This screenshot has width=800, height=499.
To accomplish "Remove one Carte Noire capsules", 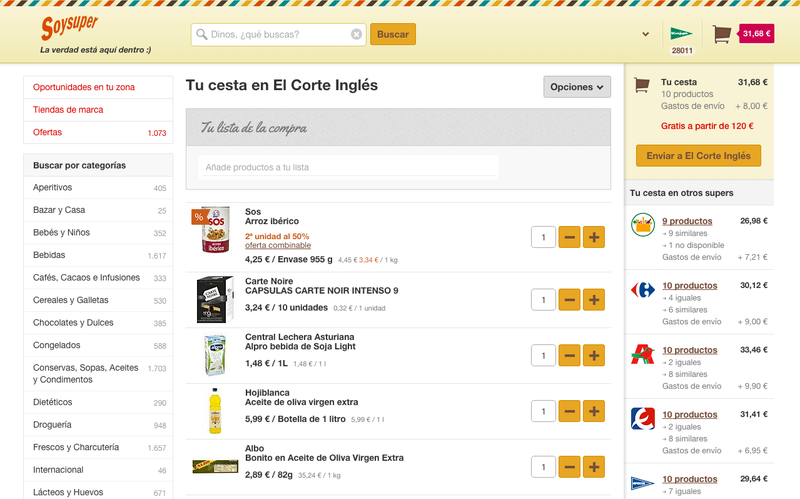I will (x=569, y=300).
